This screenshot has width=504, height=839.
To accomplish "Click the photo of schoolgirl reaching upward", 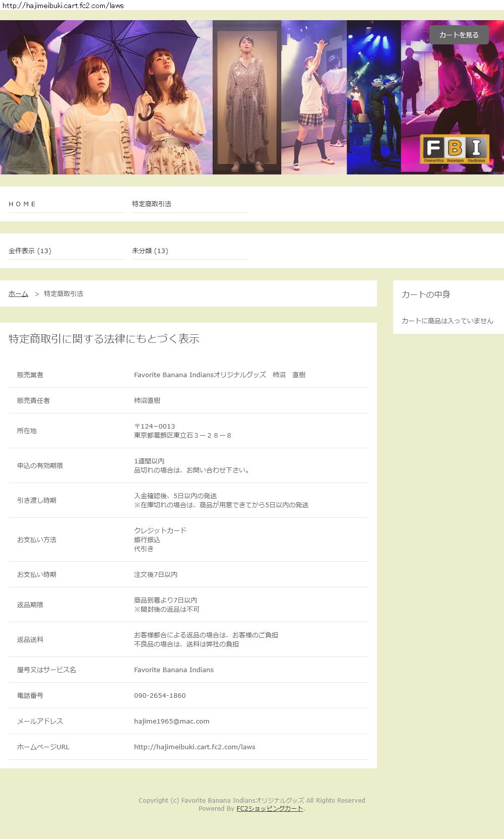I will click(x=313, y=97).
